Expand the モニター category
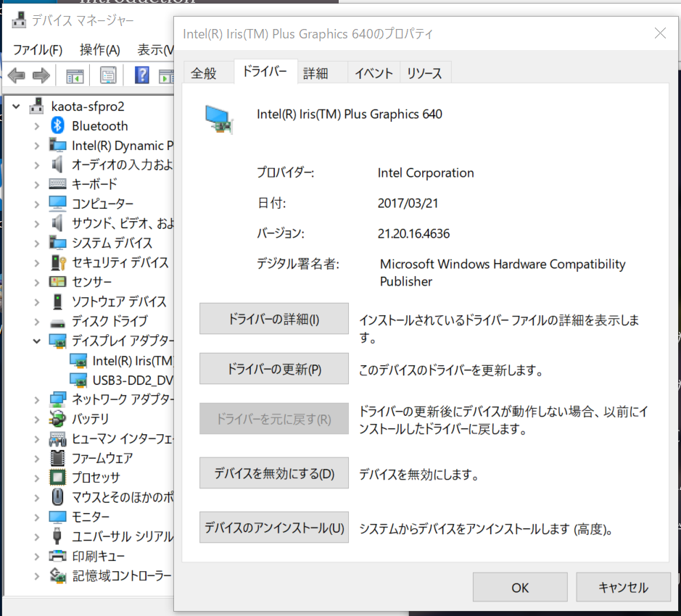The height and width of the screenshot is (616, 681). click(x=37, y=517)
